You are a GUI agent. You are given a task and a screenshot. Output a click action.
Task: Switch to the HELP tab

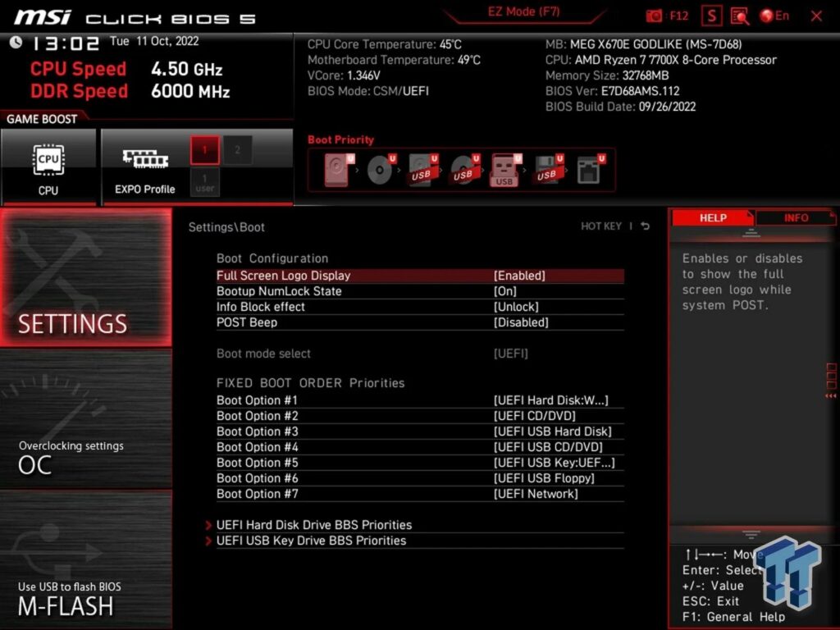pyautogui.click(x=713, y=218)
